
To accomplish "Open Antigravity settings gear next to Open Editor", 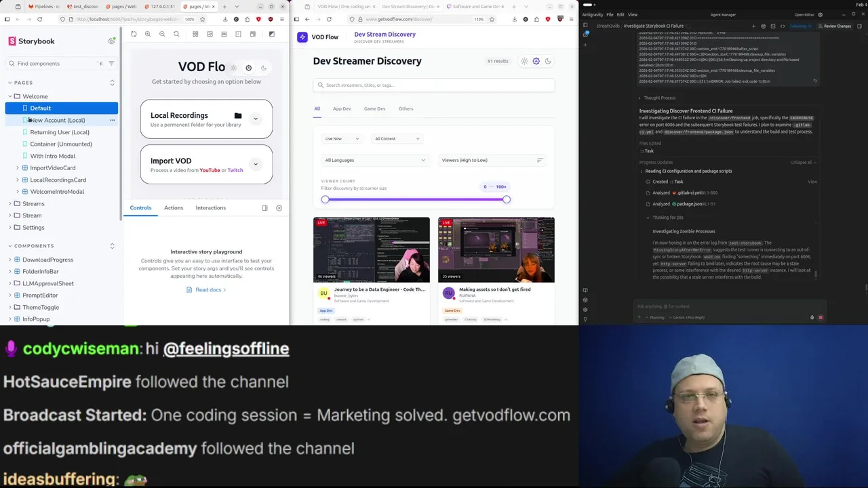I will coord(820,14).
